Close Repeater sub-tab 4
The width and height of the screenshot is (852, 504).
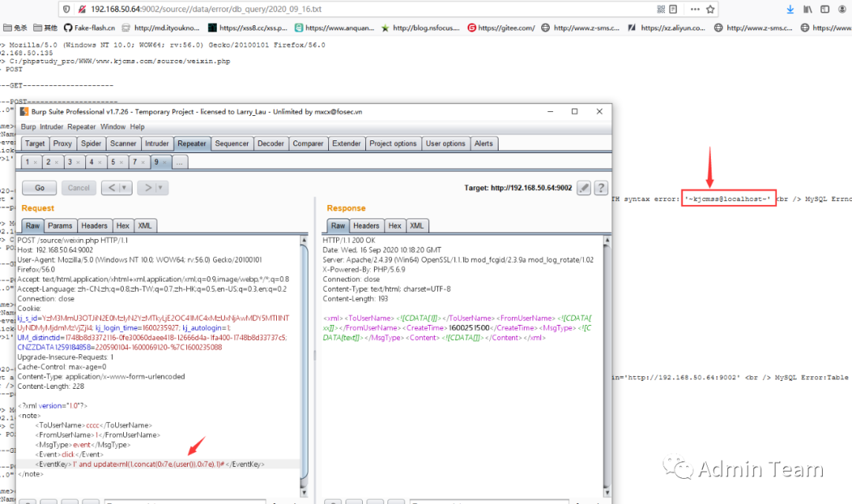100,162
